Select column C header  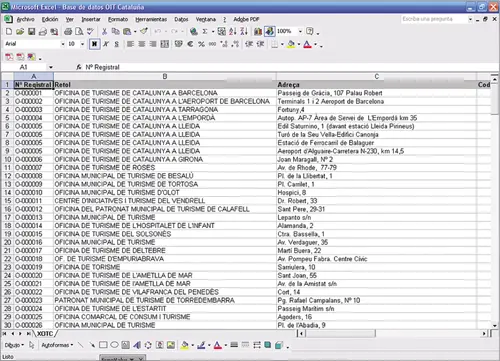(x=376, y=76)
